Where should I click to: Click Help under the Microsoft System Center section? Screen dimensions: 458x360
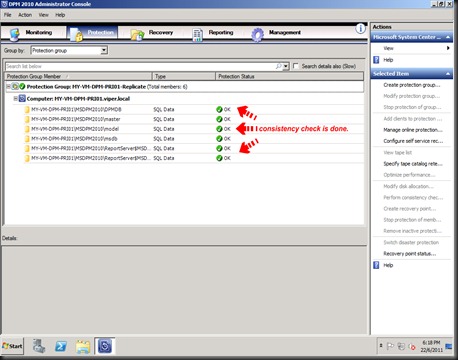(388, 60)
